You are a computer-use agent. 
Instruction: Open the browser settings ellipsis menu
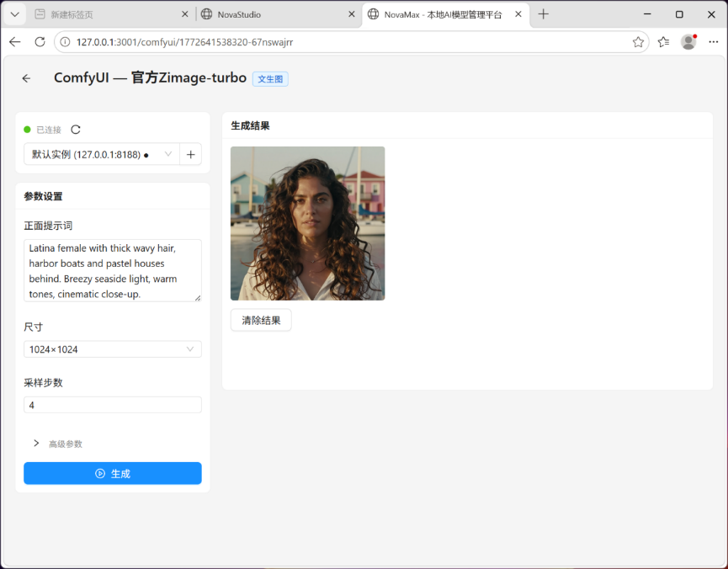[713, 42]
